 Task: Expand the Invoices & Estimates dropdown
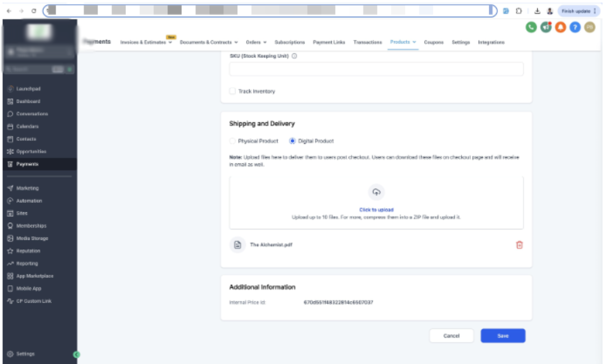[146, 42]
